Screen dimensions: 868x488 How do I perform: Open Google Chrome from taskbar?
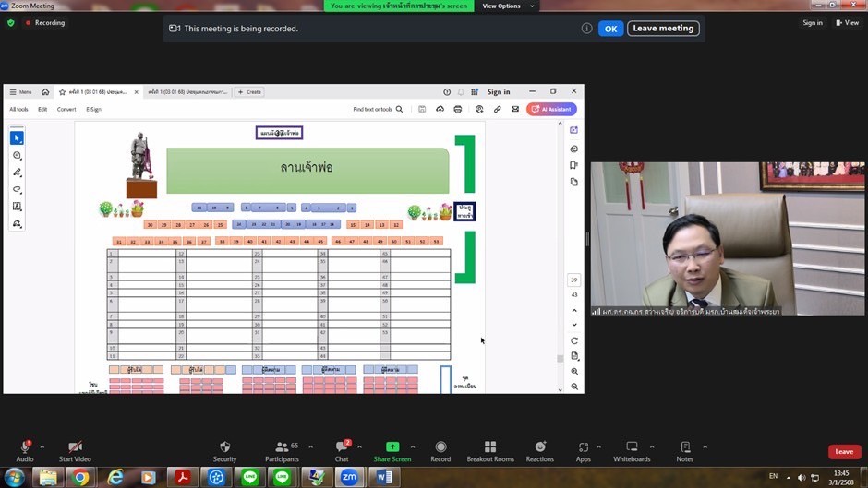point(80,478)
